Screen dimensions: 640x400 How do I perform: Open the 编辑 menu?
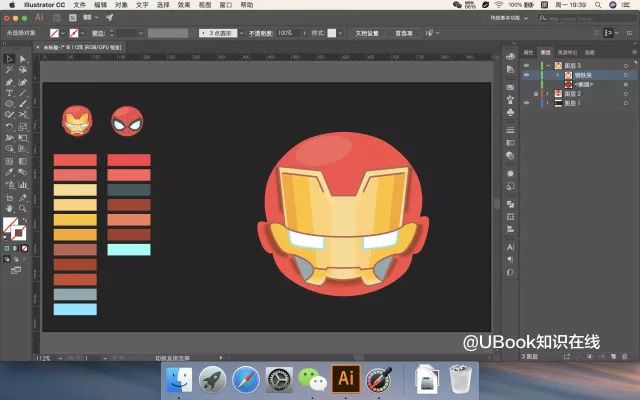pyautogui.click(x=100, y=5)
